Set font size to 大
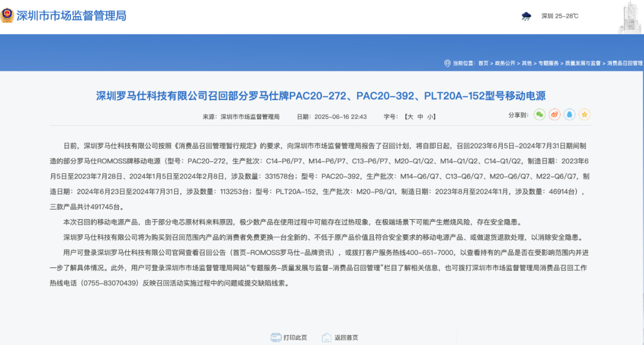The height and width of the screenshot is (345, 644). (410, 117)
